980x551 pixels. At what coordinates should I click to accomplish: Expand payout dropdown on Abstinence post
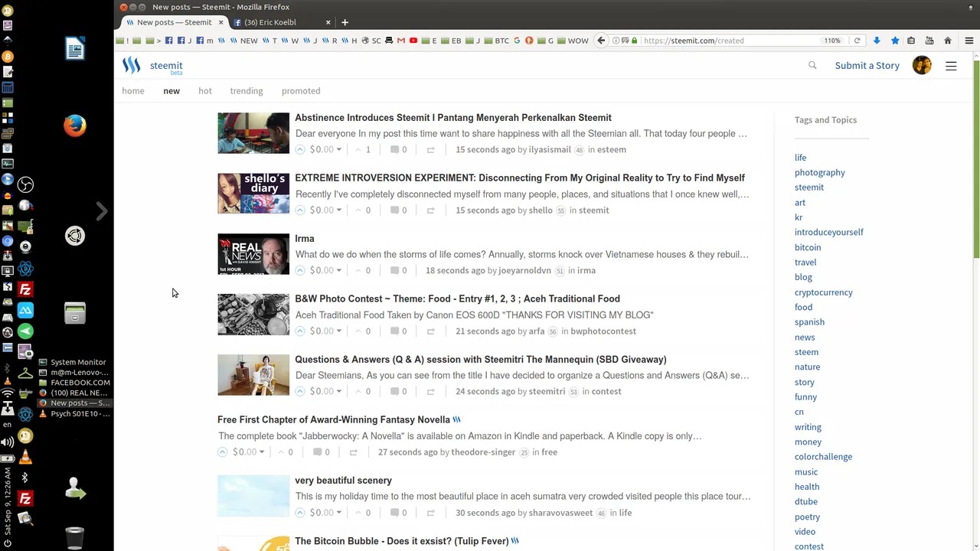point(338,149)
